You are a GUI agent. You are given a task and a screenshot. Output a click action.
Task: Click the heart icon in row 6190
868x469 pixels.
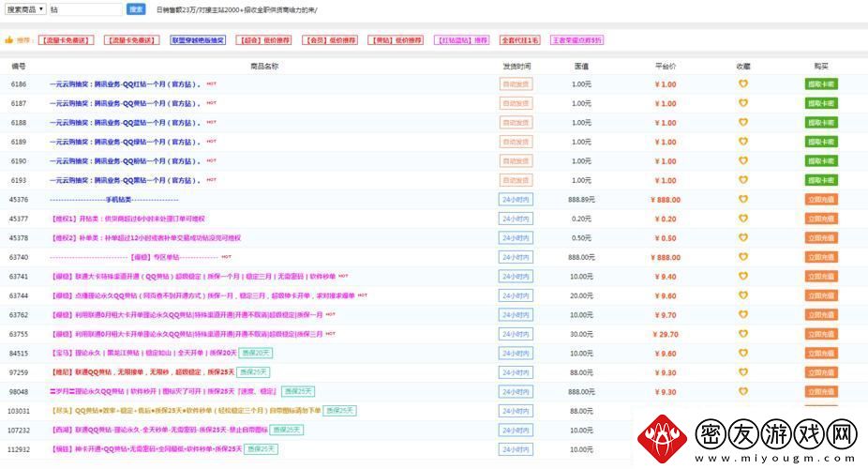(x=743, y=160)
